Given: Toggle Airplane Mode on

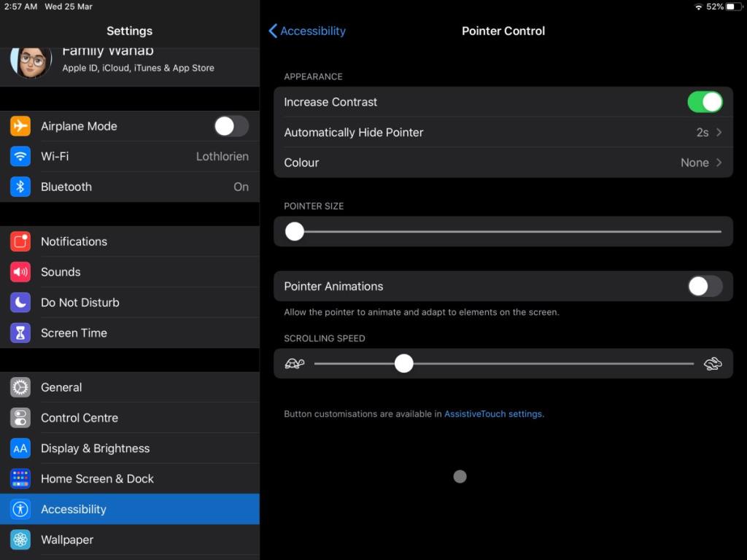Looking at the screenshot, I should [x=231, y=126].
